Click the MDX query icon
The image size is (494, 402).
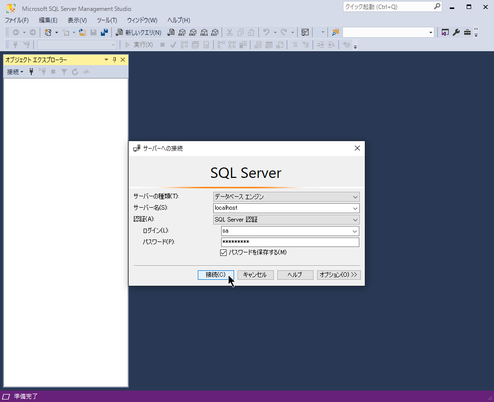[182, 32]
